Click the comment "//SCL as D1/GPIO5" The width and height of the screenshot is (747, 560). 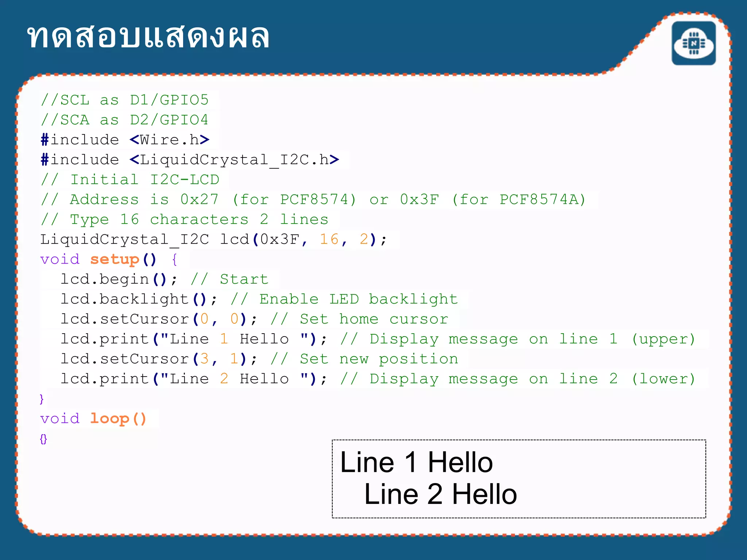click(125, 100)
